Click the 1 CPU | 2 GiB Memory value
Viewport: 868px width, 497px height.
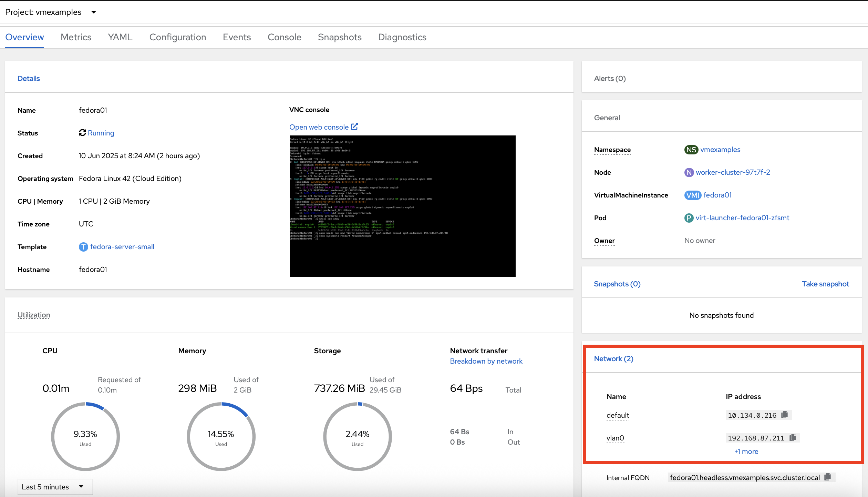coord(114,201)
